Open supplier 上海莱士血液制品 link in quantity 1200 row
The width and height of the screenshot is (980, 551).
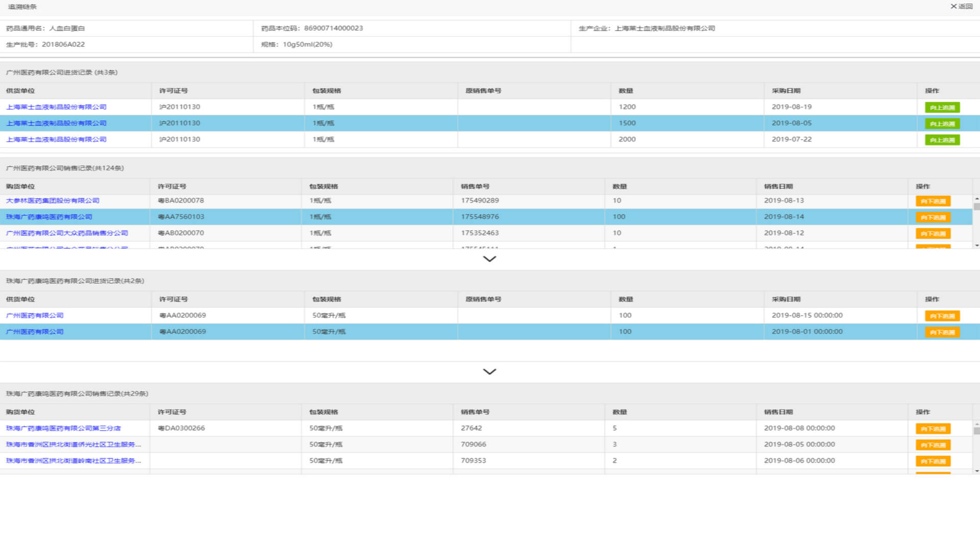click(x=56, y=107)
